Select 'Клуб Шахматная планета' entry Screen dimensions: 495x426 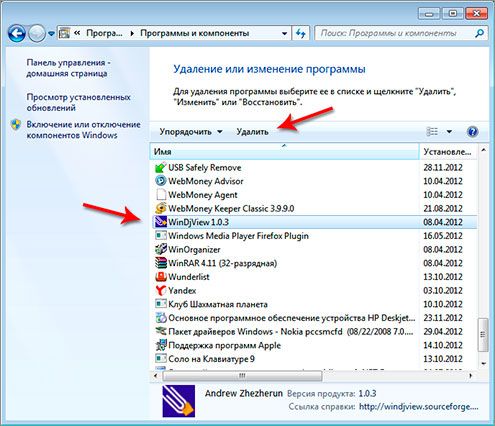point(218,304)
